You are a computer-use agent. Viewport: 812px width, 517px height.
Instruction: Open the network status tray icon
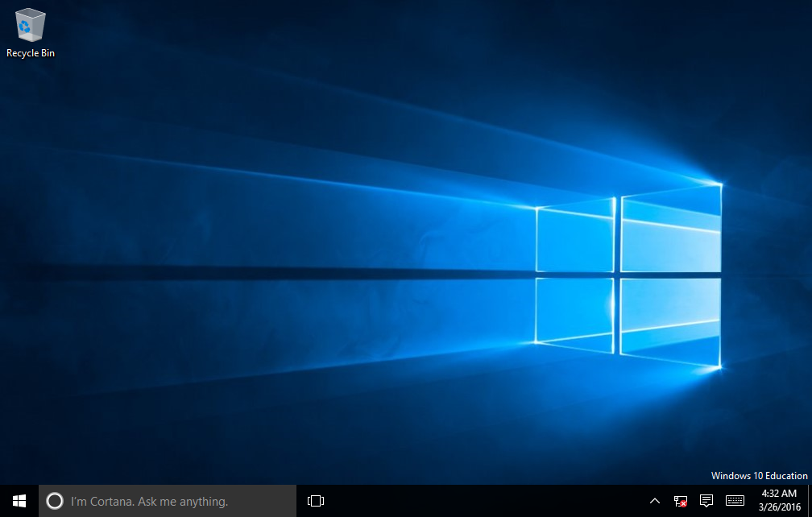(x=680, y=501)
